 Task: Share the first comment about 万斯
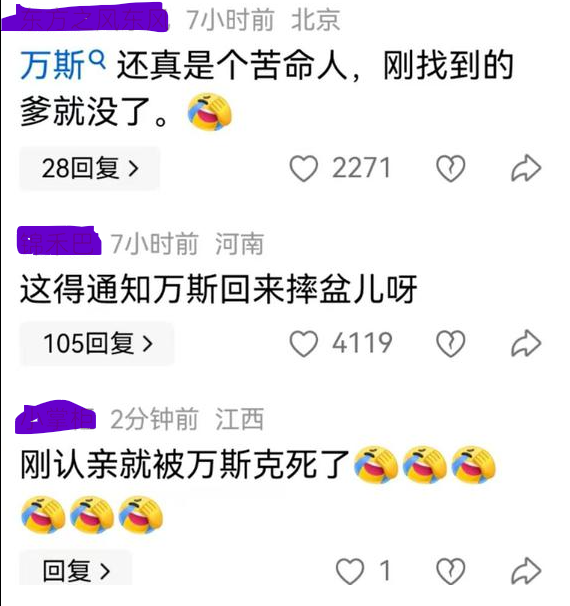[x=526, y=169]
